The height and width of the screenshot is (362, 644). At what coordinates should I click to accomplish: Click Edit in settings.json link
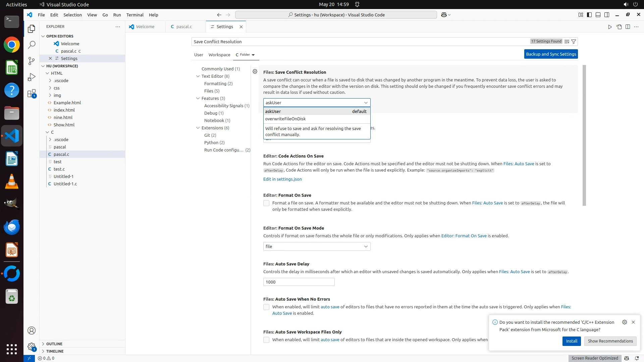click(282, 179)
